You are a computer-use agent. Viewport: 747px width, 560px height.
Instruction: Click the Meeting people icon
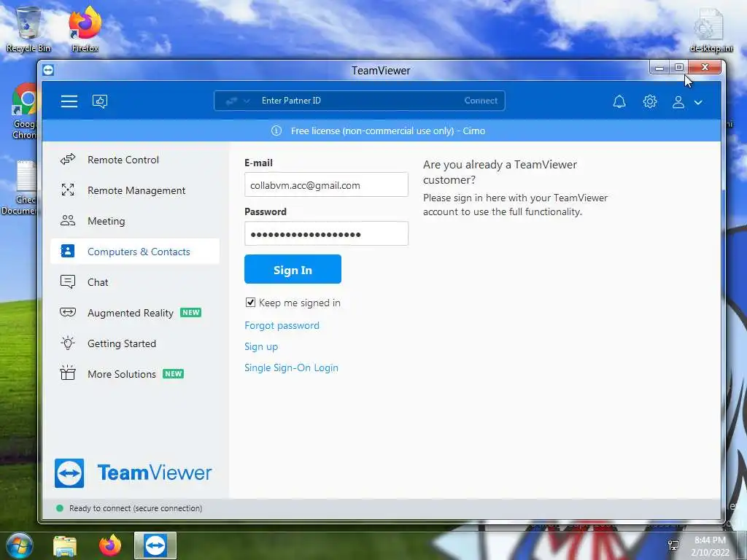(68, 220)
